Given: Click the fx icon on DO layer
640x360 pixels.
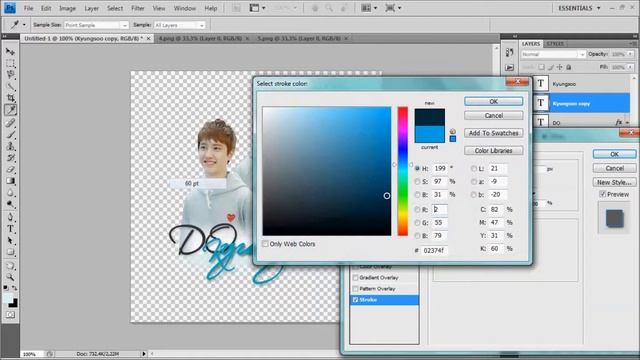Looking at the screenshot, I should tap(619, 122).
